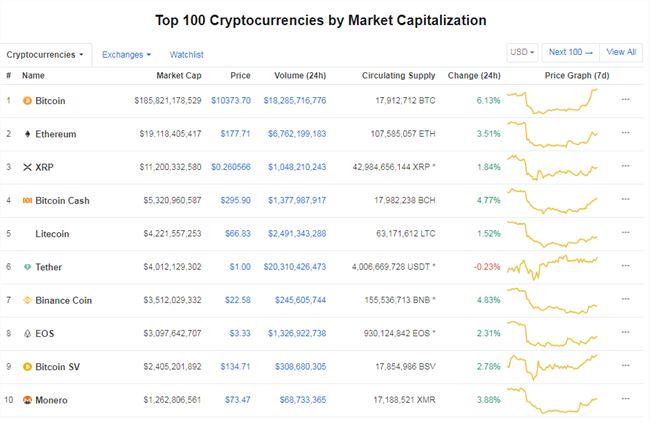Go to Next 100 cryptocurrencies
This screenshot has height=422, width=650.
[570, 52]
